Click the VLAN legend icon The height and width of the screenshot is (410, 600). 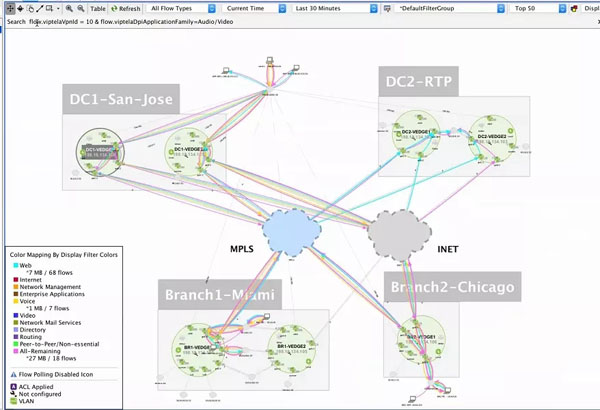tap(13, 401)
